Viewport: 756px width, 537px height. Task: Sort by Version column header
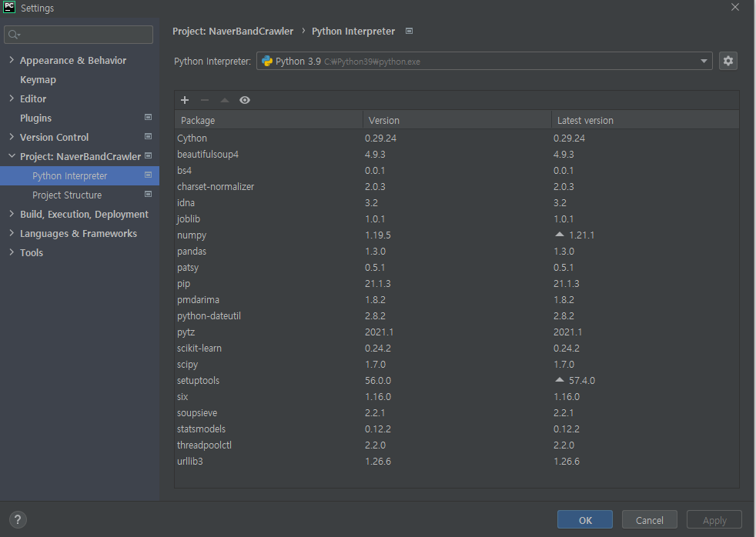click(x=457, y=120)
